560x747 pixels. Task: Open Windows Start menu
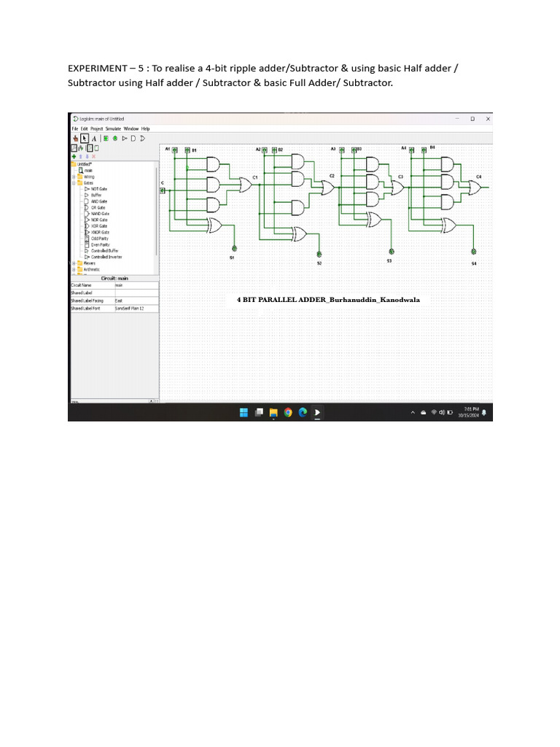(x=244, y=413)
